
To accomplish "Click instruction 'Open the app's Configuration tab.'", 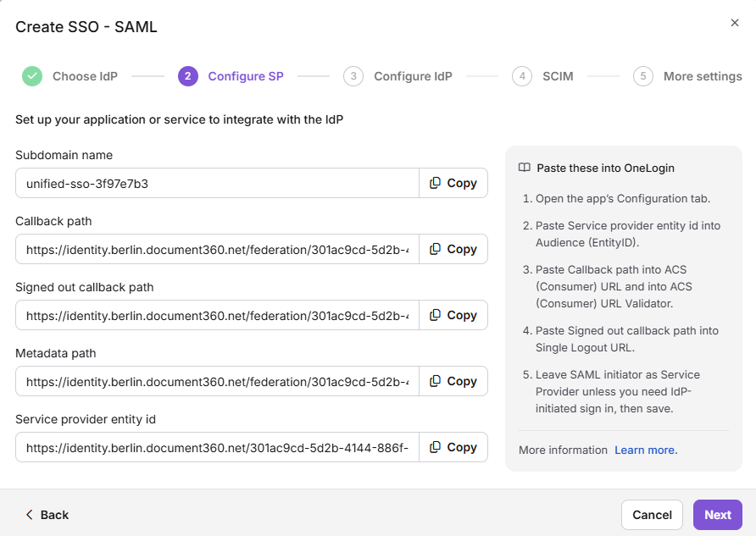I will point(622,198).
